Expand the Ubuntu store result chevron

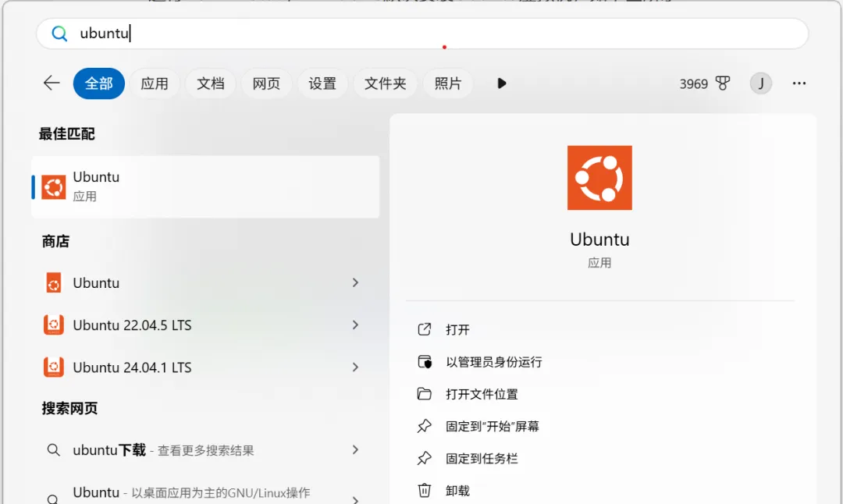(x=355, y=282)
